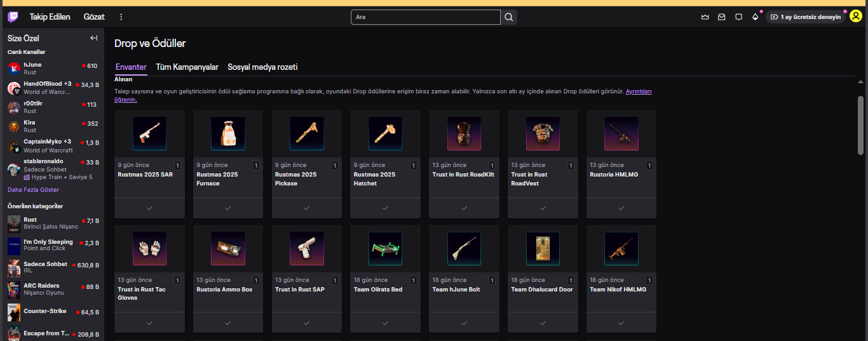
Task: Open Rustmas 2025 Furnace item thumbnail
Action: 228,133
